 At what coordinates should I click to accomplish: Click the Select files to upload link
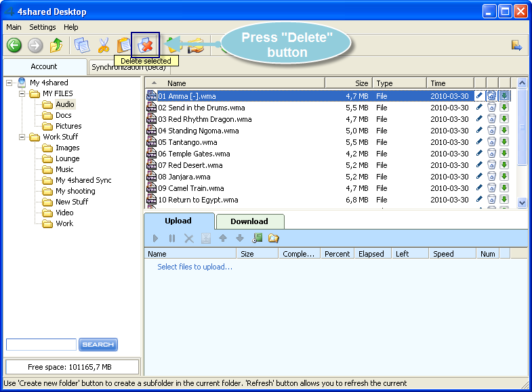(195, 267)
